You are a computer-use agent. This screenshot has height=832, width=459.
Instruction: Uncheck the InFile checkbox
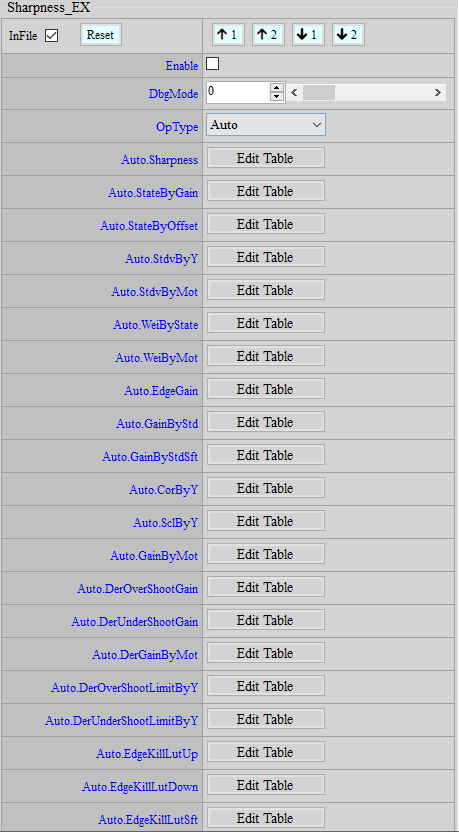click(51, 36)
